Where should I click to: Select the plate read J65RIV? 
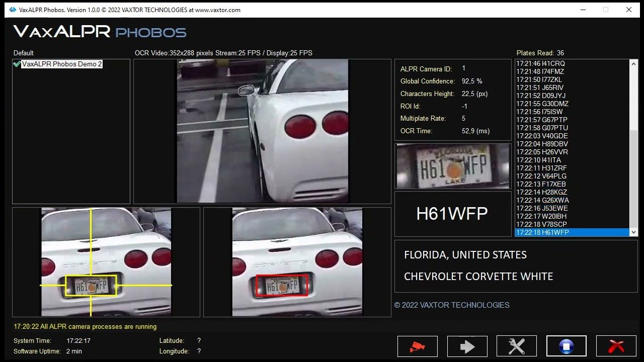click(572, 87)
